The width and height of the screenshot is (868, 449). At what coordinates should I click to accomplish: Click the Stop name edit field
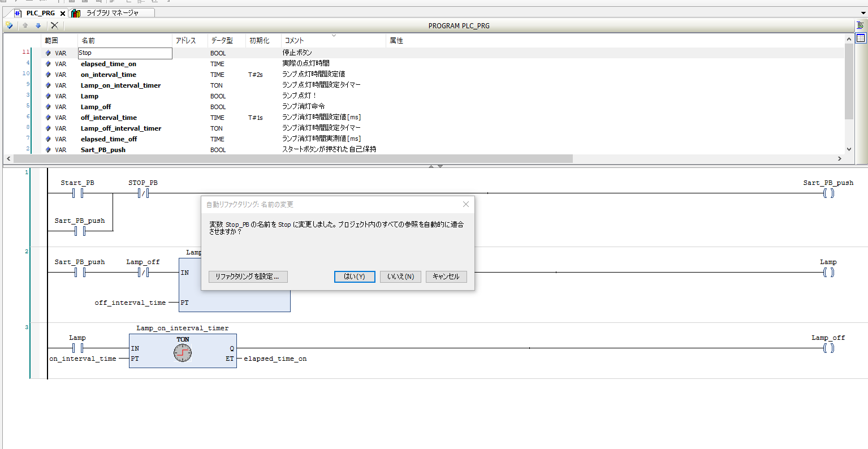click(x=125, y=53)
